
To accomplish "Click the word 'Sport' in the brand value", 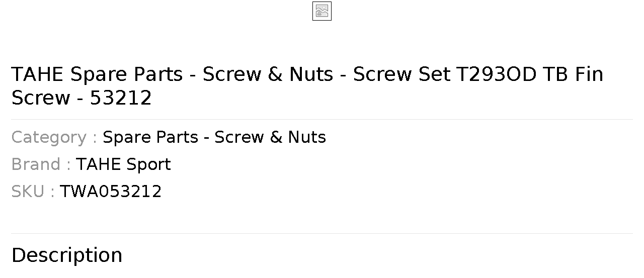I will (148, 165).
